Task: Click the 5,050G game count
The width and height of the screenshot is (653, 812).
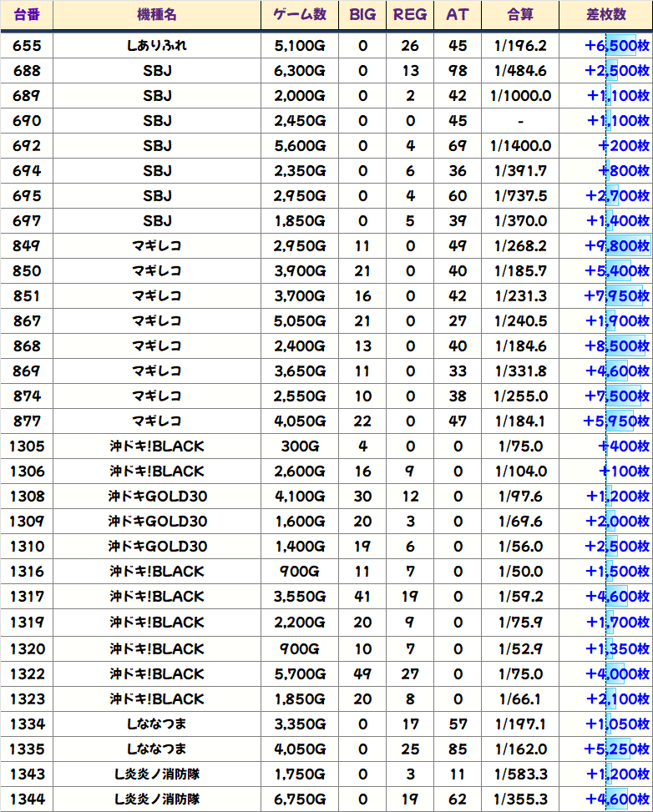Action: (300, 321)
